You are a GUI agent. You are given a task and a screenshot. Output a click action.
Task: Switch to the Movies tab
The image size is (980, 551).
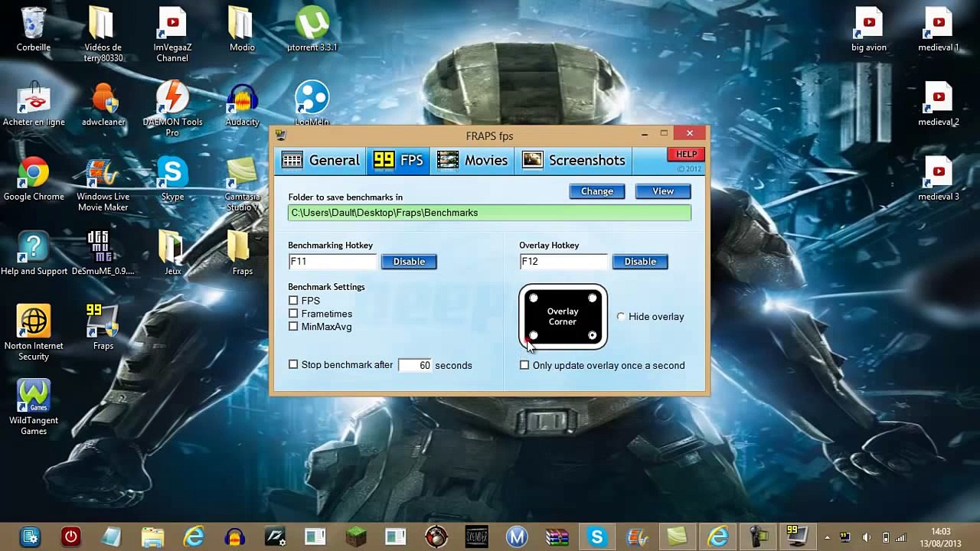click(473, 160)
